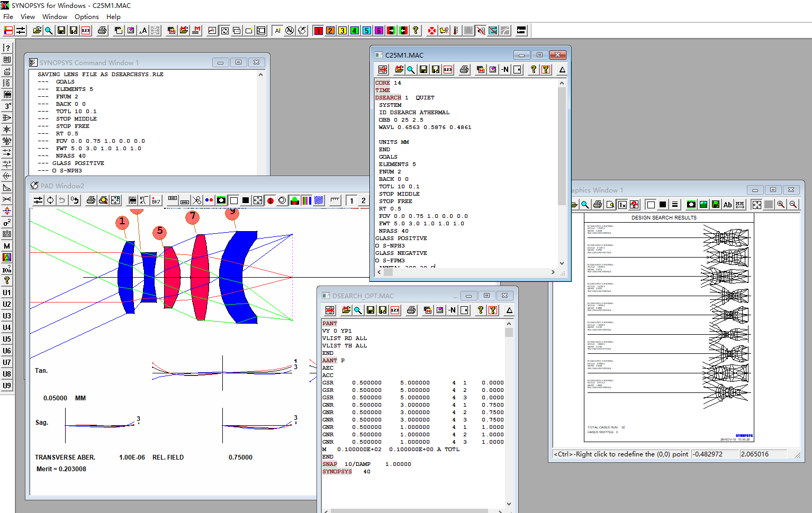The image size is (812, 513).
Task: Switch PAD display to button 2
Action: click(x=364, y=200)
